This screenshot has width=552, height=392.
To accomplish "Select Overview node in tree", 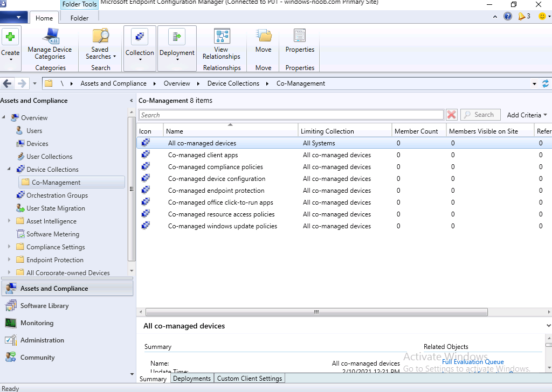I will tap(34, 118).
